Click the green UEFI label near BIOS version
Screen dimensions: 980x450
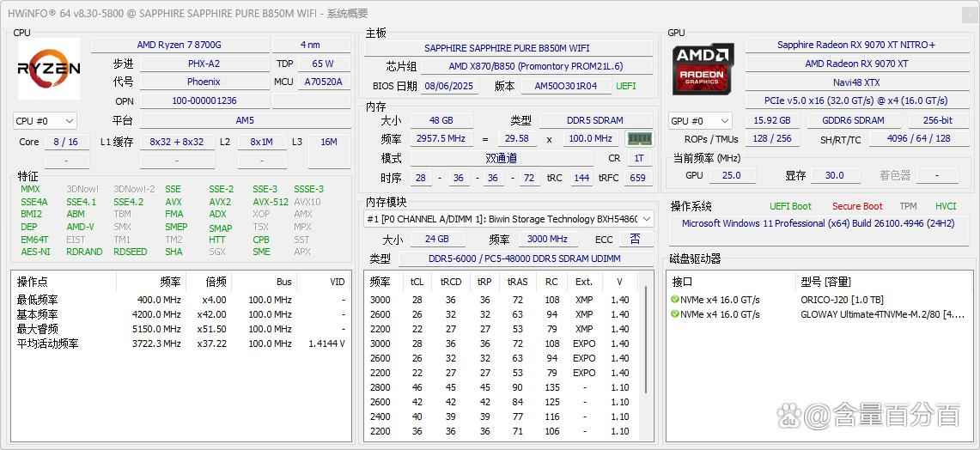626,86
